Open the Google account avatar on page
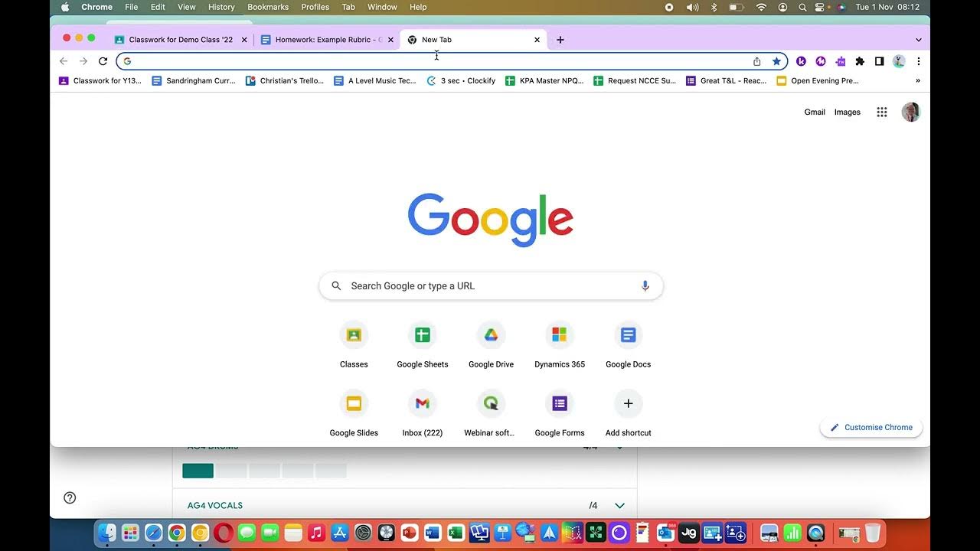The width and height of the screenshot is (980, 551). coord(911,112)
